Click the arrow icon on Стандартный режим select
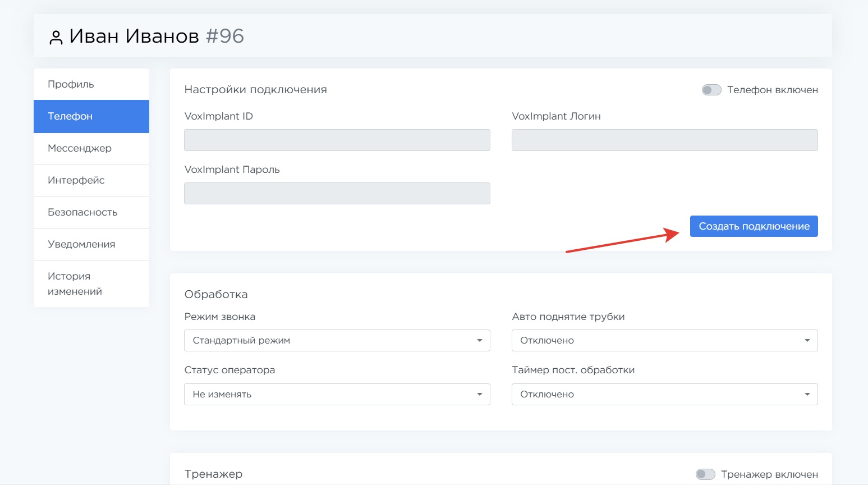This screenshot has width=868, height=485. pos(479,341)
